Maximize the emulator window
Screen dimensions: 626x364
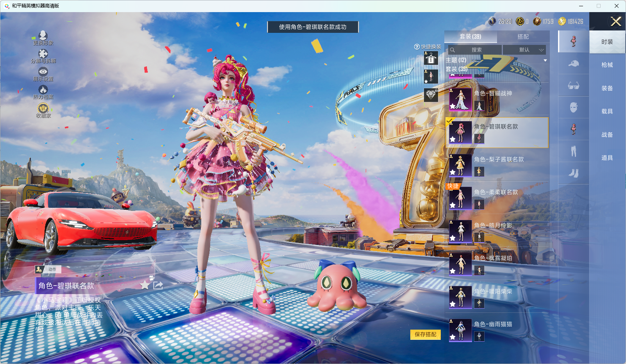tap(599, 6)
